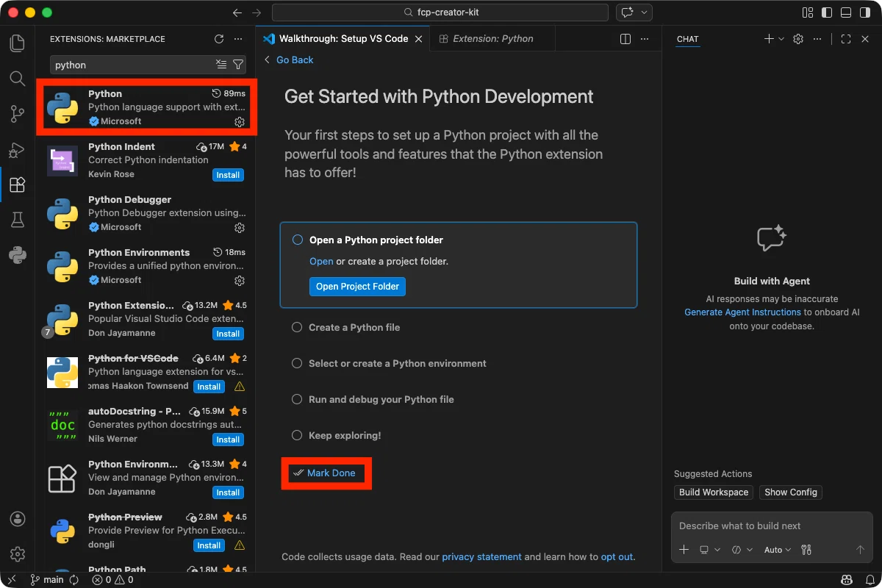Screen dimensions: 882x588
Task: Click the send arrow in chat
Action: 860,550
